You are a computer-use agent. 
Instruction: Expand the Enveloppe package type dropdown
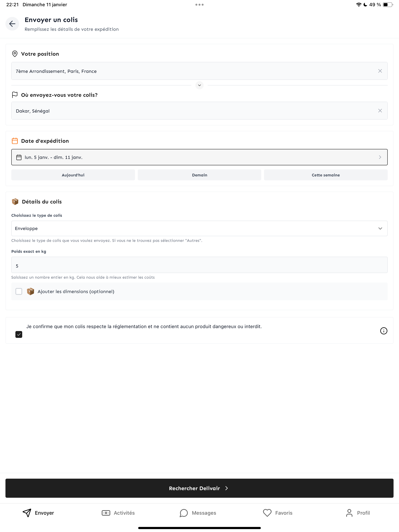[x=199, y=228]
